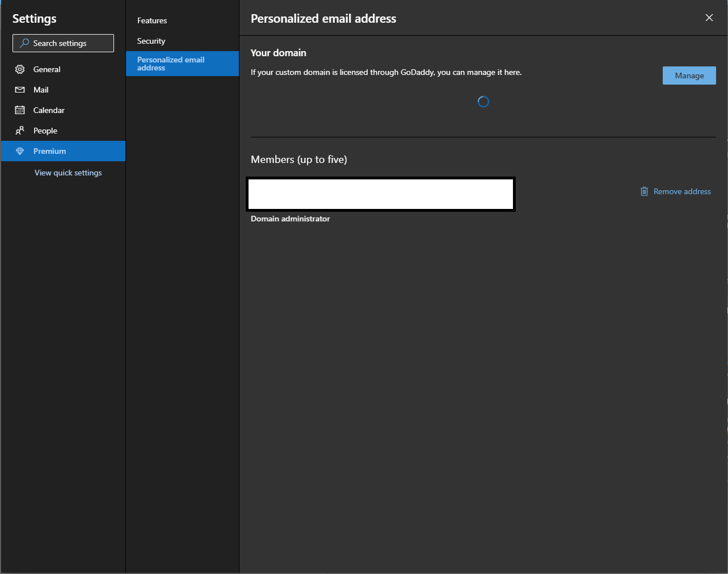728x574 pixels.
Task: Click the Calendar grid icon
Action: pyautogui.click(x=20, y=110)
